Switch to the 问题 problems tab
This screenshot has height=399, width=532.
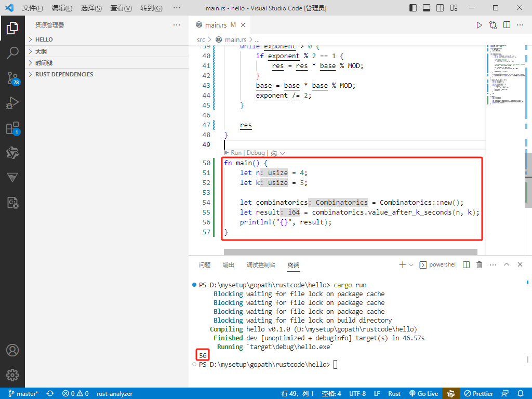tap(205, 265)
